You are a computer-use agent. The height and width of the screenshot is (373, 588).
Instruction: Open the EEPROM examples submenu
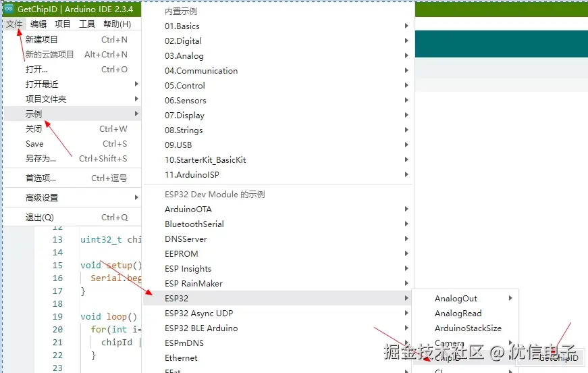(x=278, y=253)
